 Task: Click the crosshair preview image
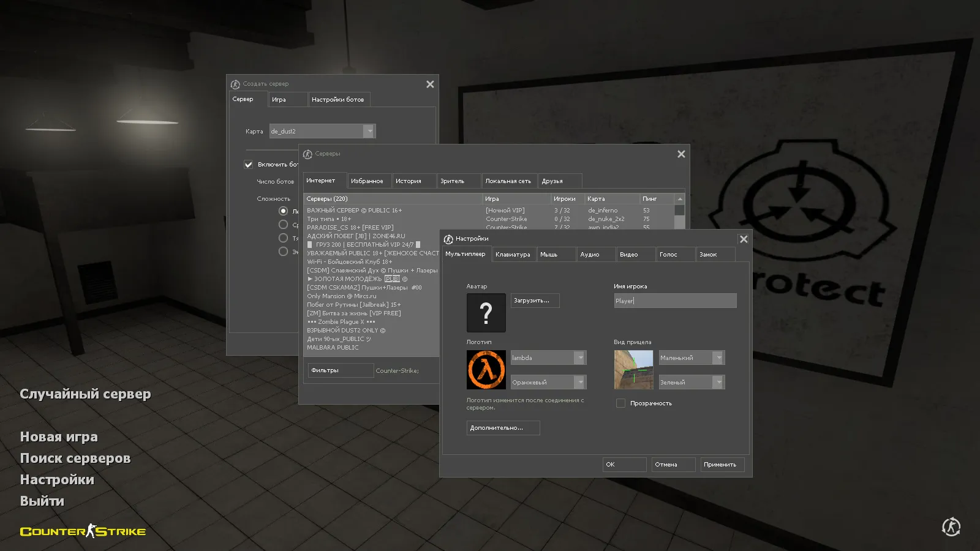click(633, 369)
